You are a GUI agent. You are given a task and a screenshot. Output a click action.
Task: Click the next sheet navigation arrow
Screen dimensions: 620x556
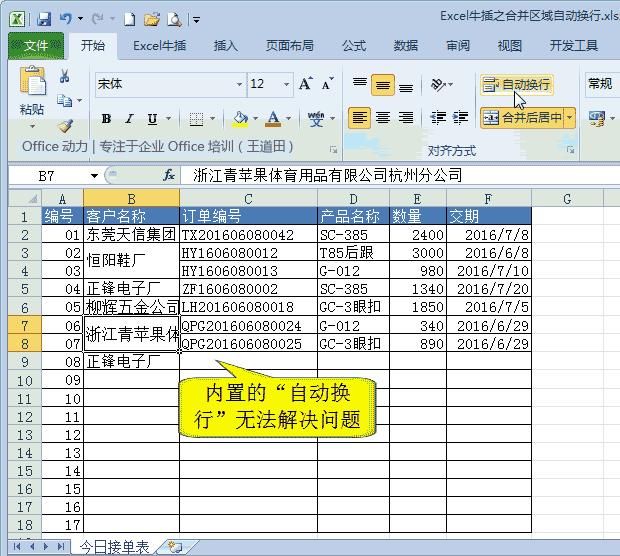coord(46,547)
